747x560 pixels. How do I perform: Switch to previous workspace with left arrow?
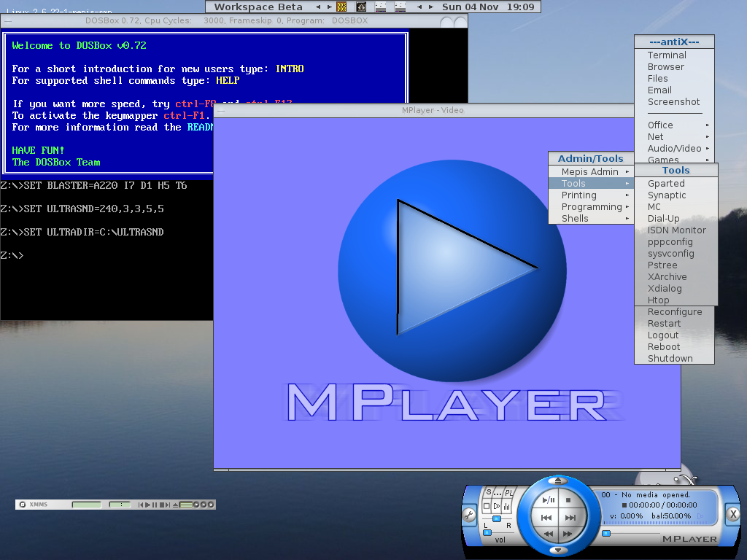coord(318,7)
